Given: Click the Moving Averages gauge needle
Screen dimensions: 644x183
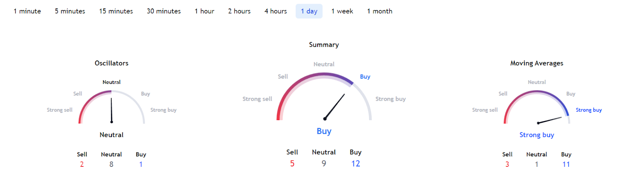Looking at the screenshot, I should [550, 120].
